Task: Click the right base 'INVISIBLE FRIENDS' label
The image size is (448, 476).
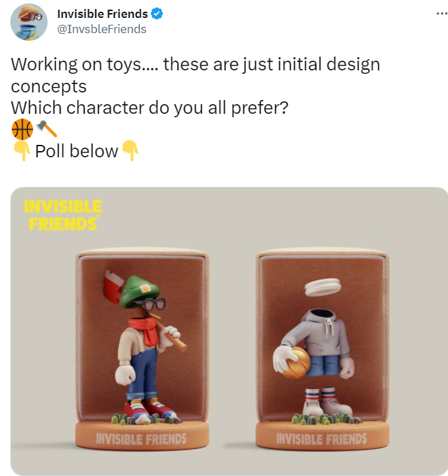Action: (321, 439)
